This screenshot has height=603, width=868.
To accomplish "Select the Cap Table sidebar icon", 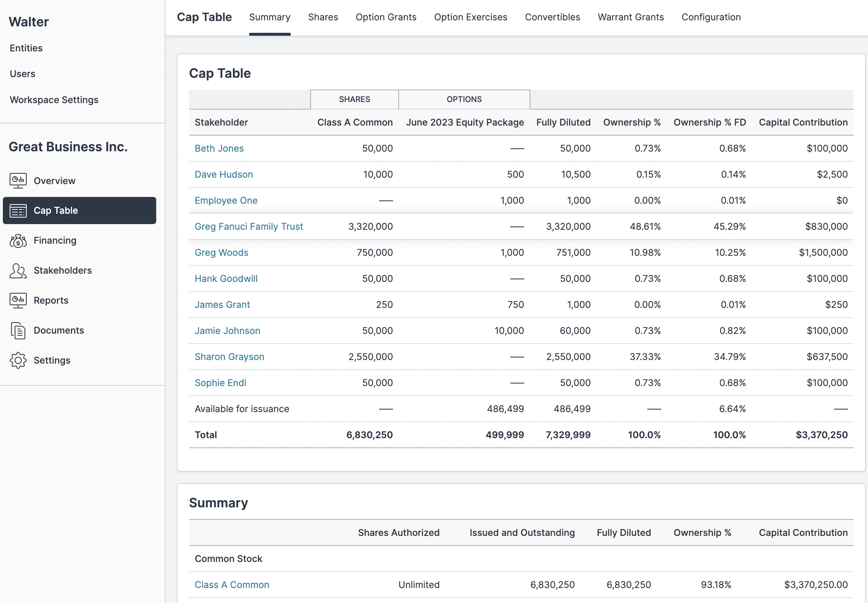I will click(x=17, y=211).
